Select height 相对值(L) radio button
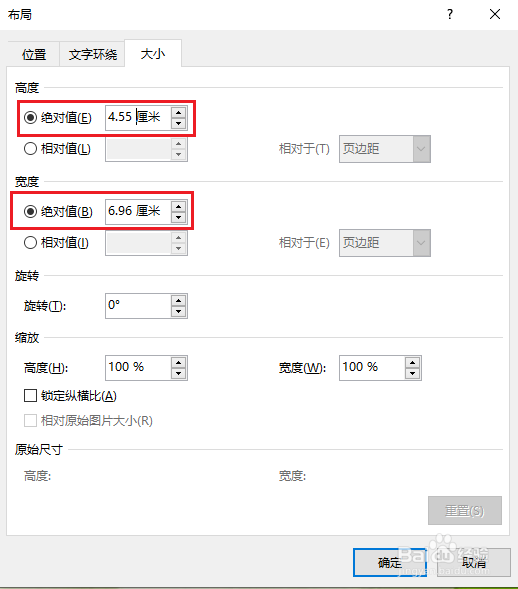 click(30, 149)
